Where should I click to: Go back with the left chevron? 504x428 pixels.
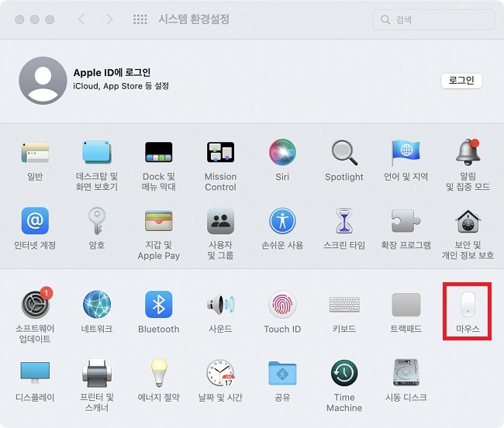click(x=81, y=19)
